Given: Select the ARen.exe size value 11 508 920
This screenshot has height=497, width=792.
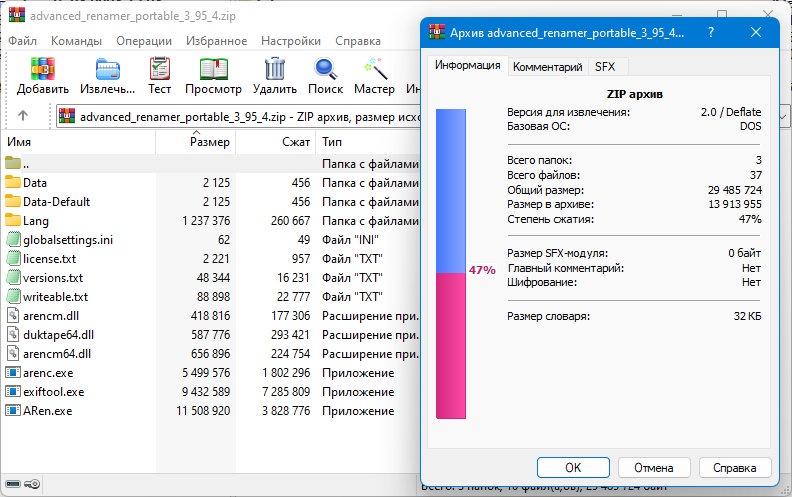Looking at the screenshot, I should point(203,411).
